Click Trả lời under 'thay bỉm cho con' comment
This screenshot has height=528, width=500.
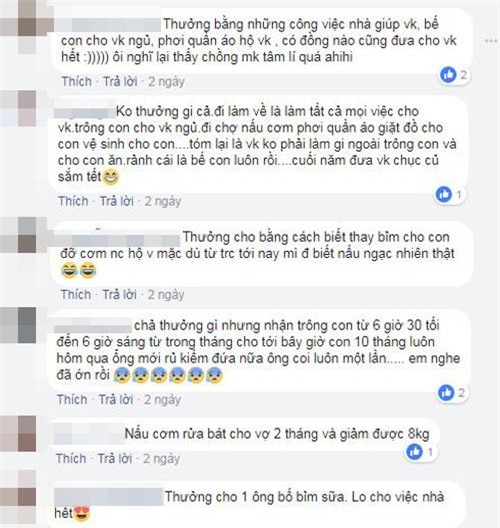point(120,295)
